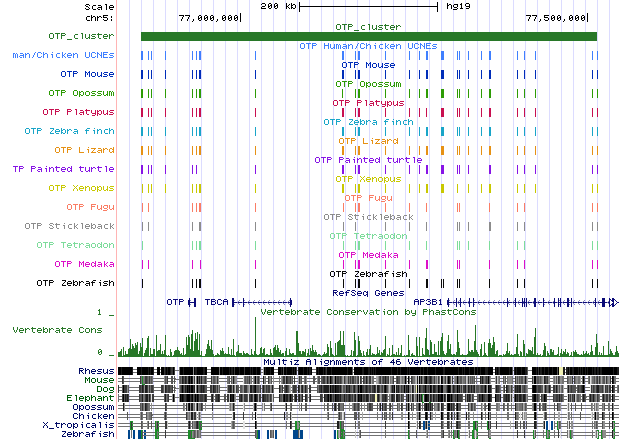This screenshot has height=439, width=620.
Task: Click the 200 kb scale bar
Action: (368, 6)
